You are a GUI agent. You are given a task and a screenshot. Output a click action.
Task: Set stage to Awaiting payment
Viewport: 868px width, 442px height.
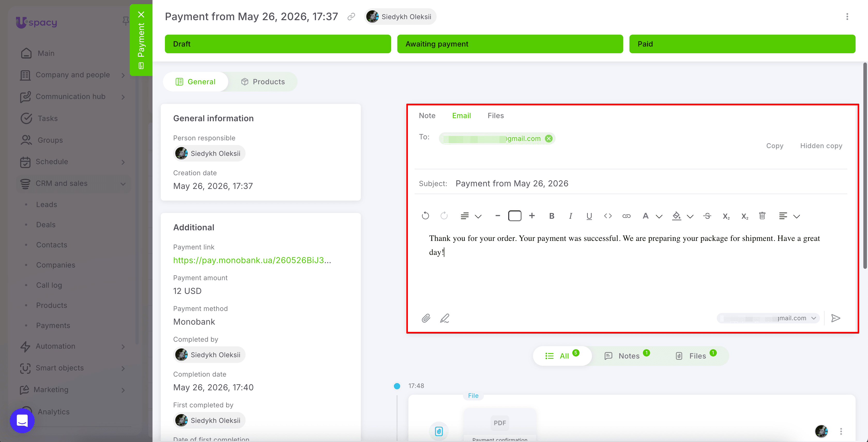tap(510, 44)
